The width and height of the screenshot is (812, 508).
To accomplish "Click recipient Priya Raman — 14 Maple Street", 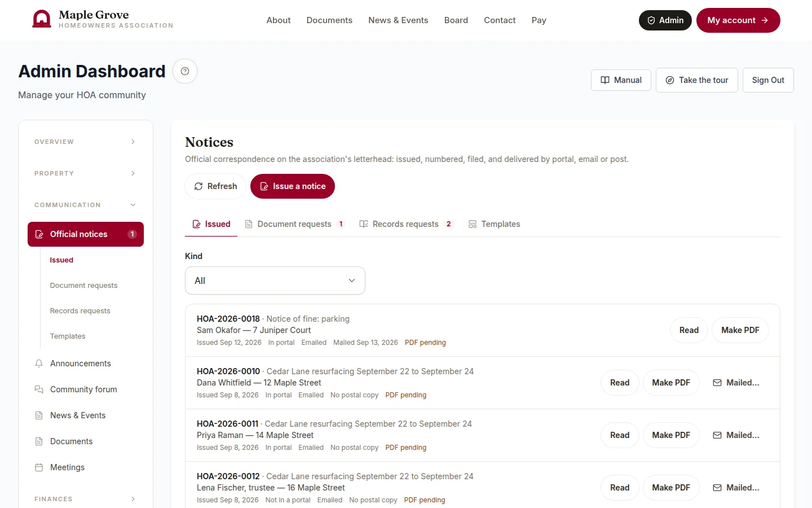I will (x=255, y=435).
